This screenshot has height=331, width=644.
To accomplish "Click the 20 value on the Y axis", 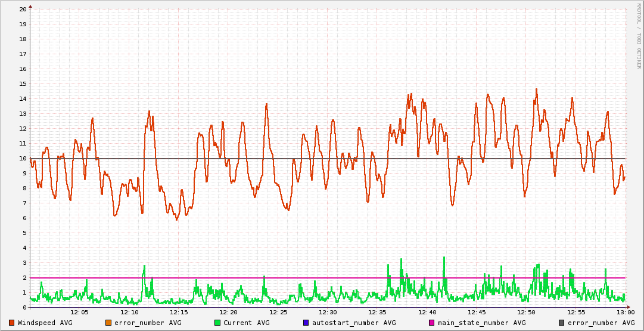I will (x=23, y=10).
